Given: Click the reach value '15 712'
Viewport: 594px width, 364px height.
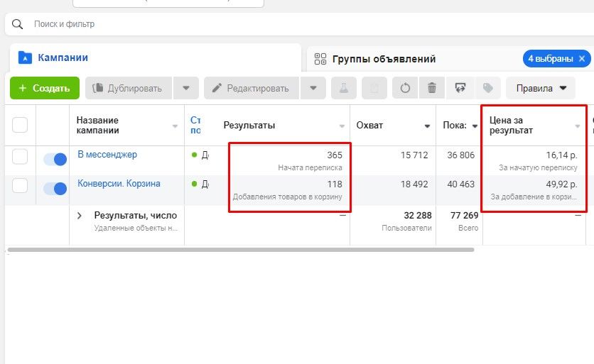Looking at the screenshot, I should (414, 155).
